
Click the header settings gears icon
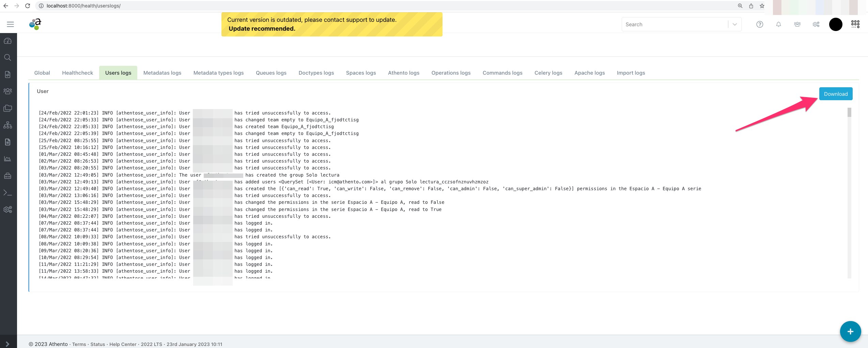click(x=816, y=24)
